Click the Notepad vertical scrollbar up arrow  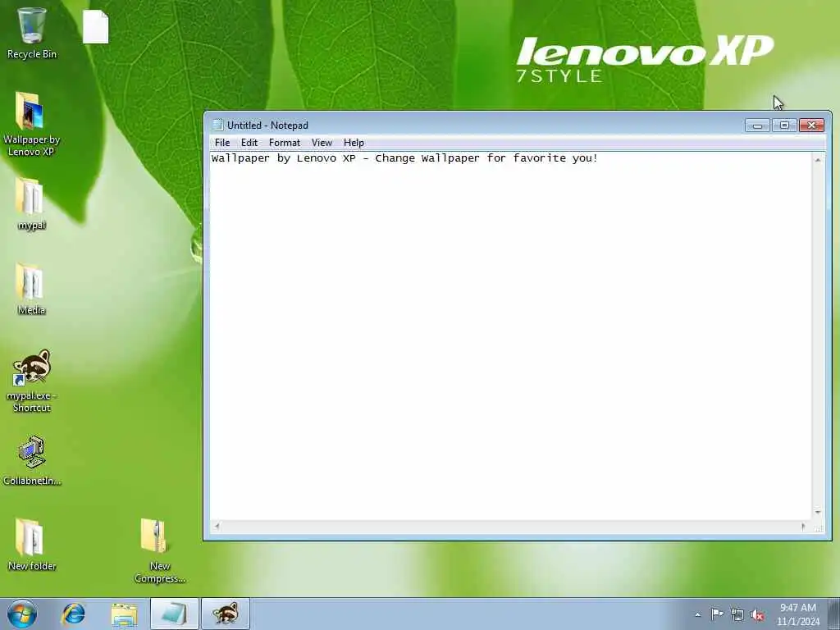coord(818,160)
